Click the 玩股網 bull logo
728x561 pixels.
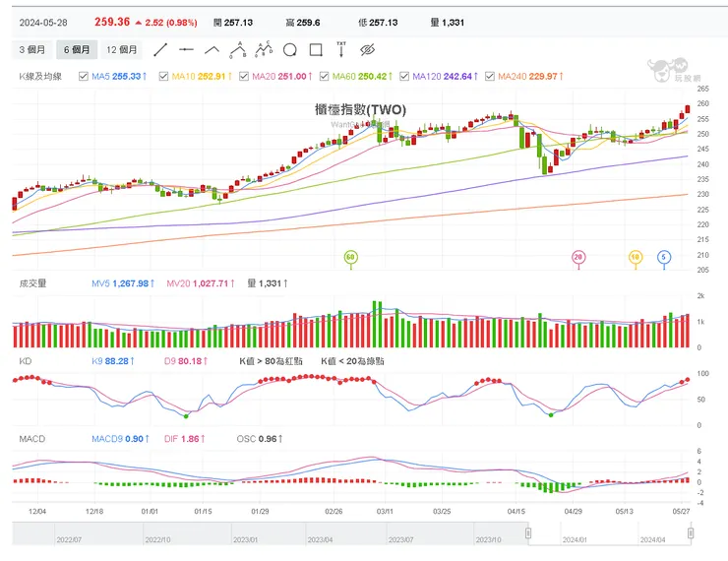674,71
